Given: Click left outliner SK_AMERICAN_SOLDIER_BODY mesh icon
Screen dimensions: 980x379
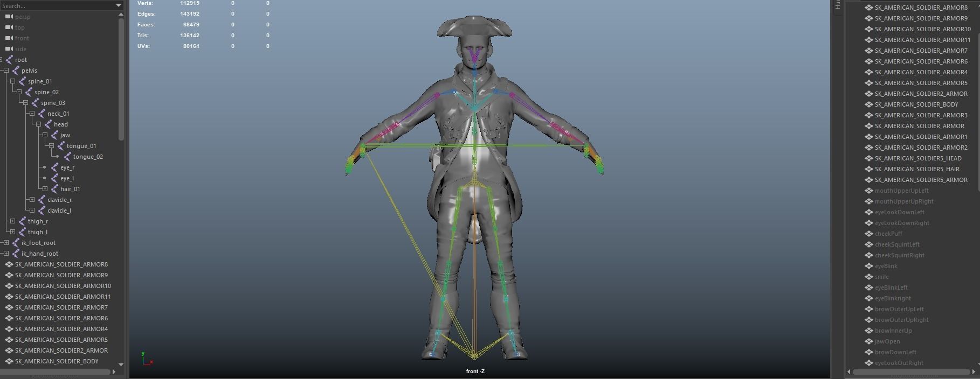Looking at the screenshot, I should (9, 361).
